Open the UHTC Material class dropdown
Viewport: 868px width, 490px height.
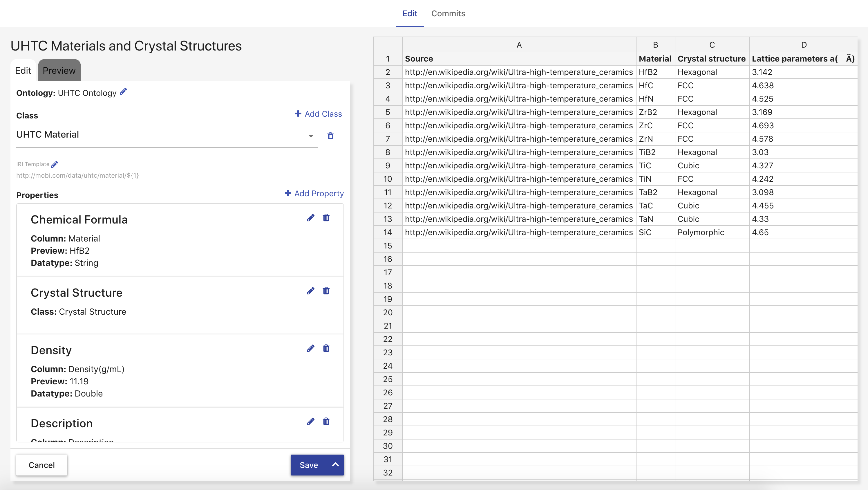coord(311,136)
